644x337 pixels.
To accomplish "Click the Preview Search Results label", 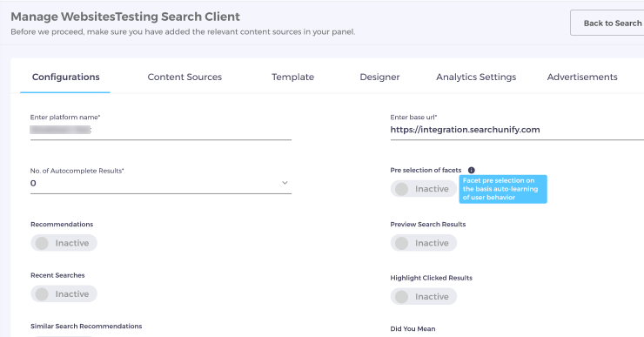I will pyautogui.click(x=428, y=224).
